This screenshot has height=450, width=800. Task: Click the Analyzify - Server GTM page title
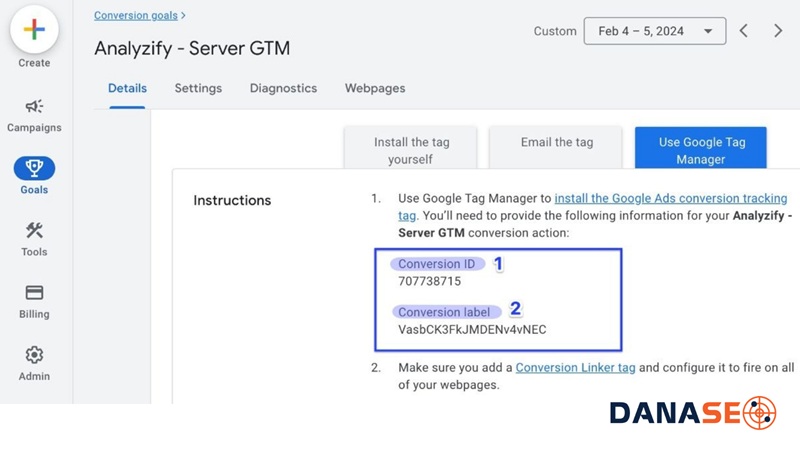click(192, 48)
